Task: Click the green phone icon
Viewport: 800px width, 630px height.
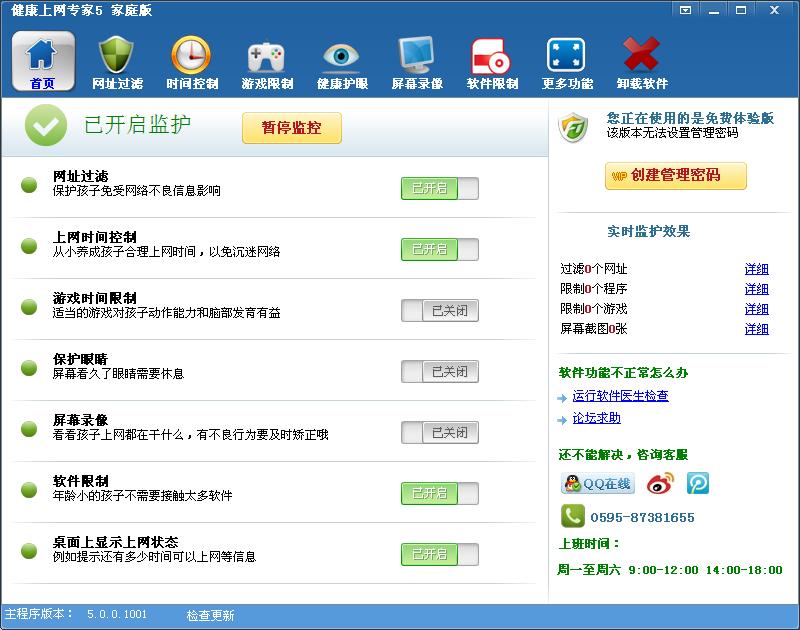Action: 572,516
